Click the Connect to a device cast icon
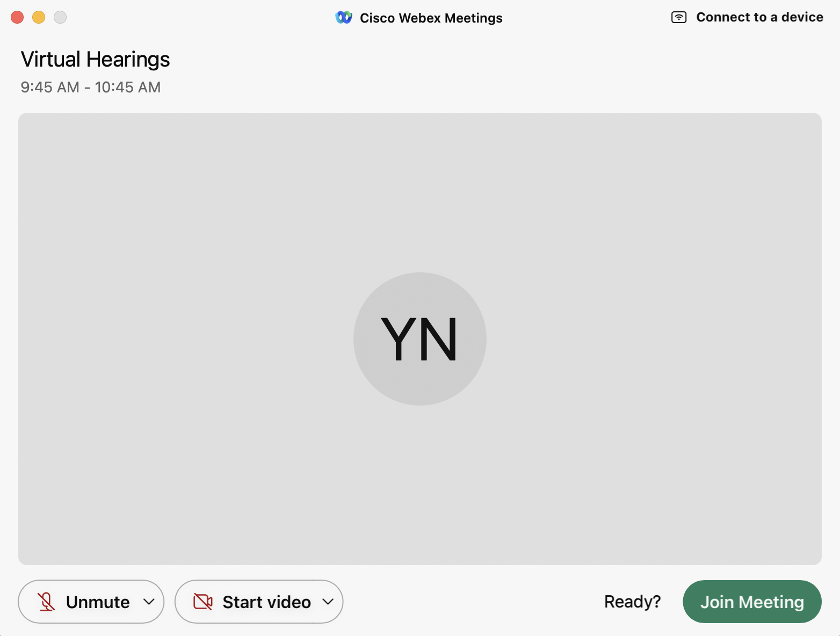The width and height of the screenshot is (840, 636). click(x=679, y=17)
